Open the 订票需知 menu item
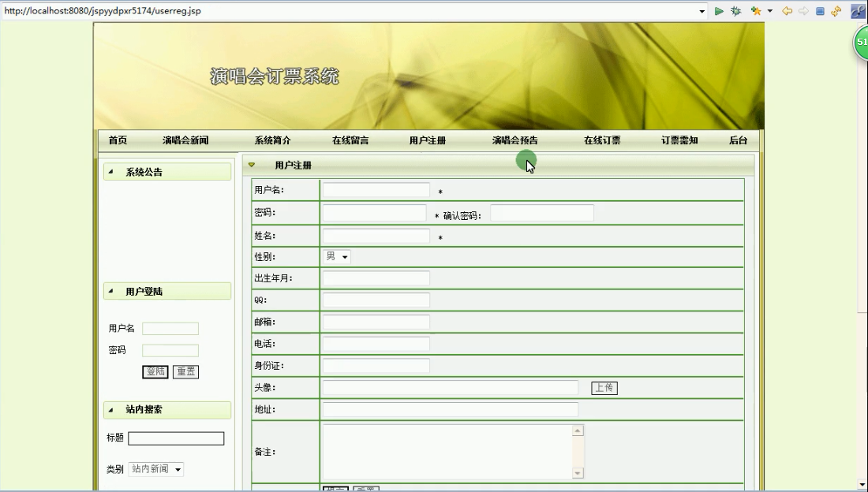The width and height of the screenshot is (868, 492). click(x=679, y=140)
